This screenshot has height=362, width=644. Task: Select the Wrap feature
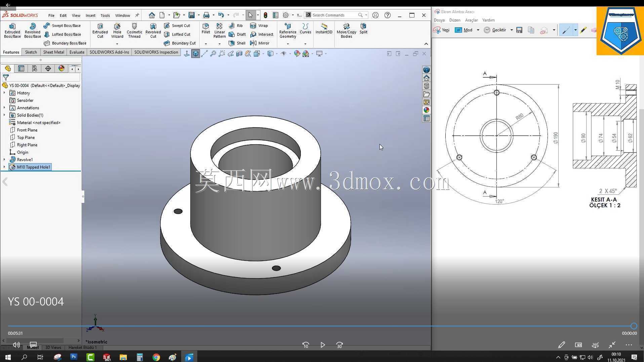click(x=259, y=26)
